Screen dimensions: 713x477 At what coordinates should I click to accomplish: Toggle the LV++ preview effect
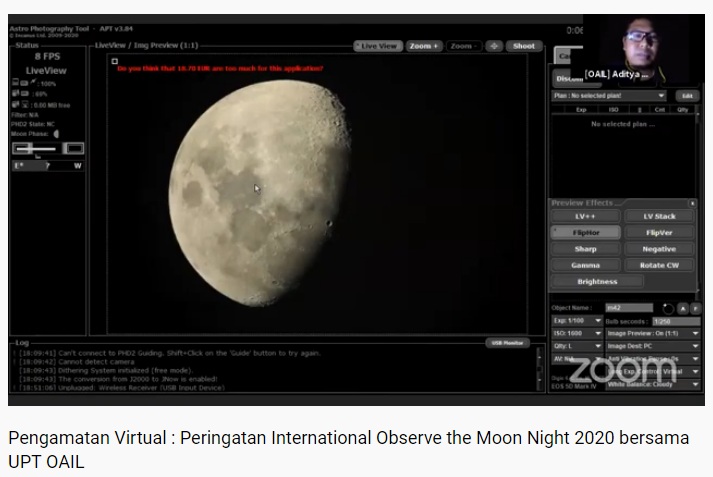(x=585, y=216)
